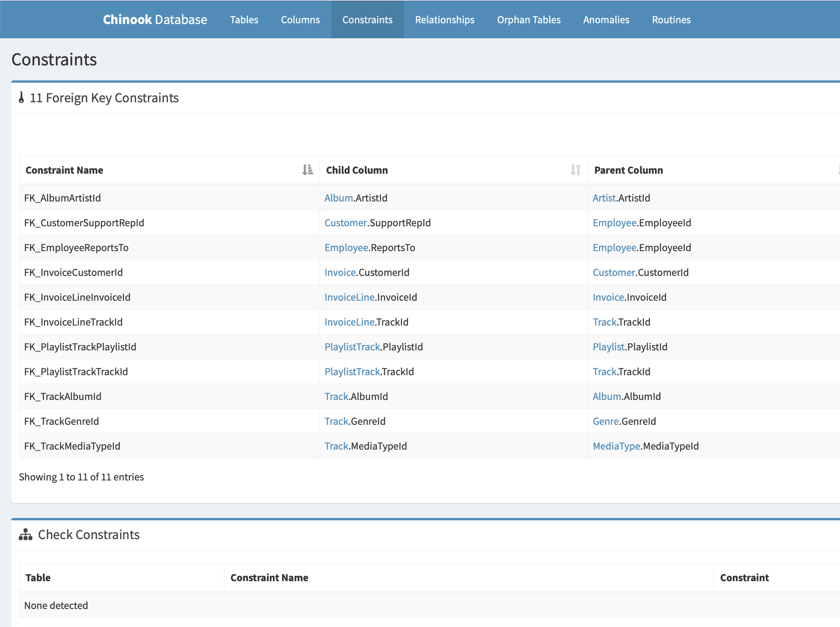Open Album link in FK_AlbumArtistId row
The height and width of the screenshot is (627, 840).
[338, 198]
